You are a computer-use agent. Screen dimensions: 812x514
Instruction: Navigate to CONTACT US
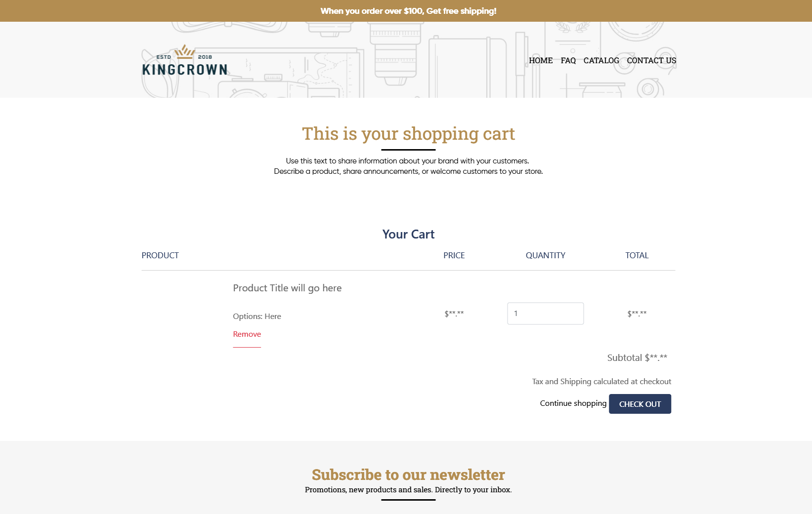tap(651, 60)
